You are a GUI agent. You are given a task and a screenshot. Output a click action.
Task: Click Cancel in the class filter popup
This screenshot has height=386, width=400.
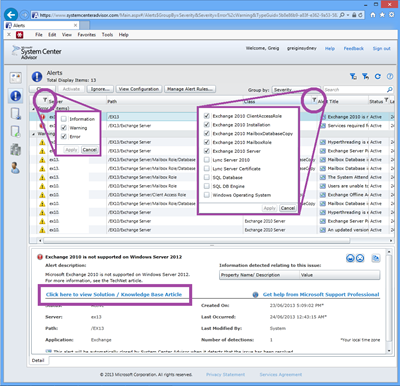coord(288,208)
